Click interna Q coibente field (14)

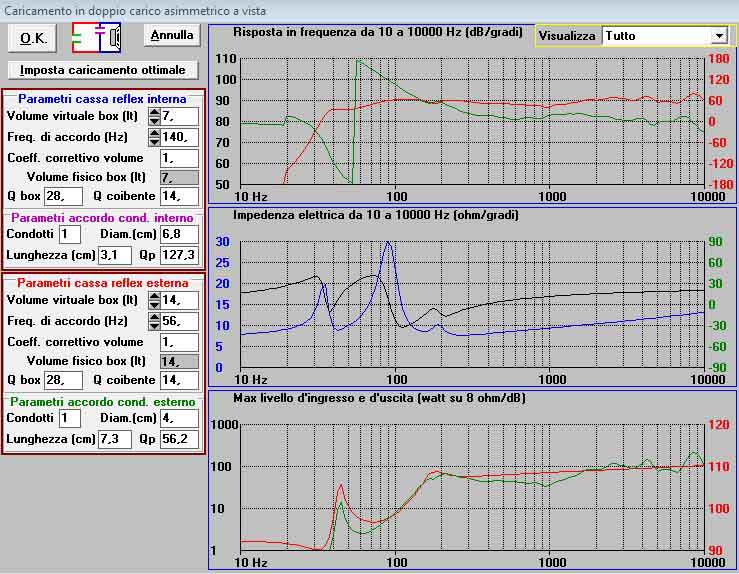click(x=180, y=196)
